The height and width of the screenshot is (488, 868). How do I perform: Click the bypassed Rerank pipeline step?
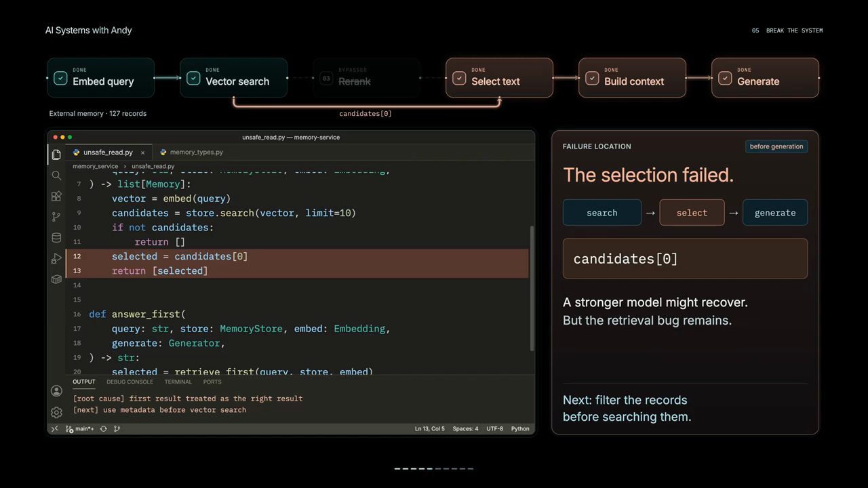pos(367,78)
